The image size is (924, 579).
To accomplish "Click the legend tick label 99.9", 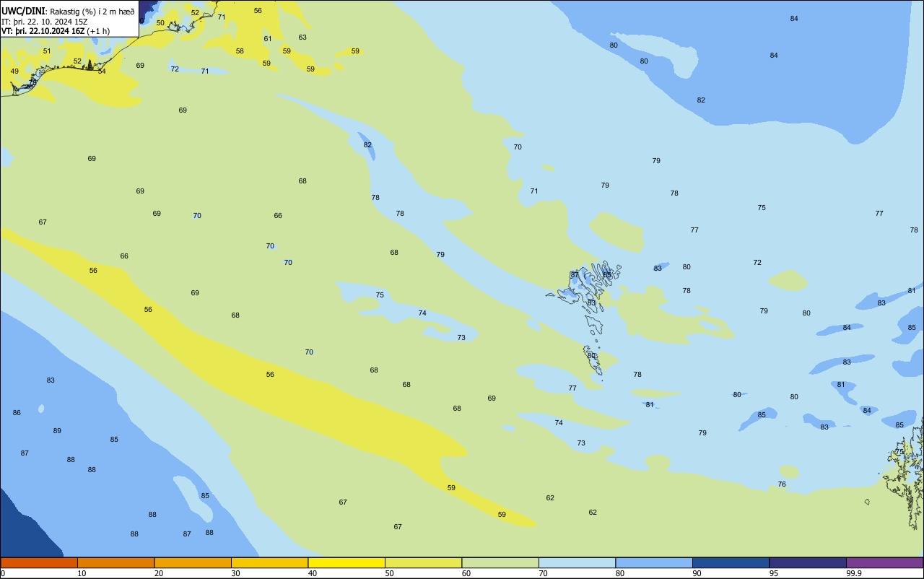I will click(x=854, y=573).
